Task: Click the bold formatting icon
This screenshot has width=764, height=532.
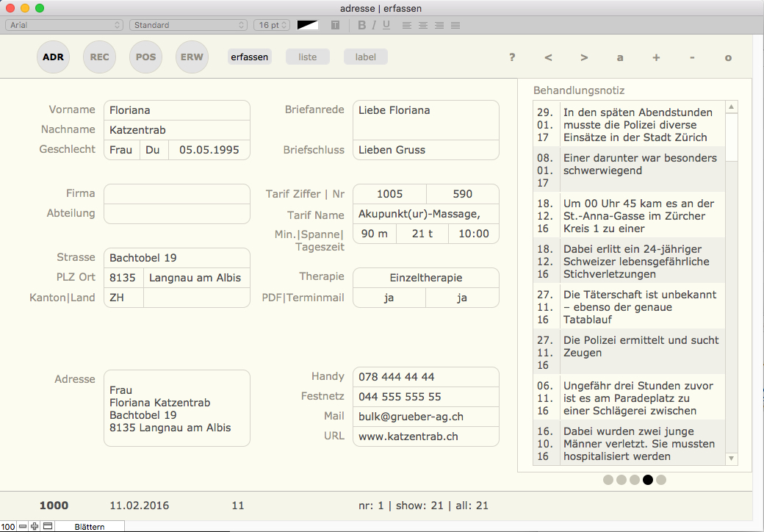Action: [361, 25]
